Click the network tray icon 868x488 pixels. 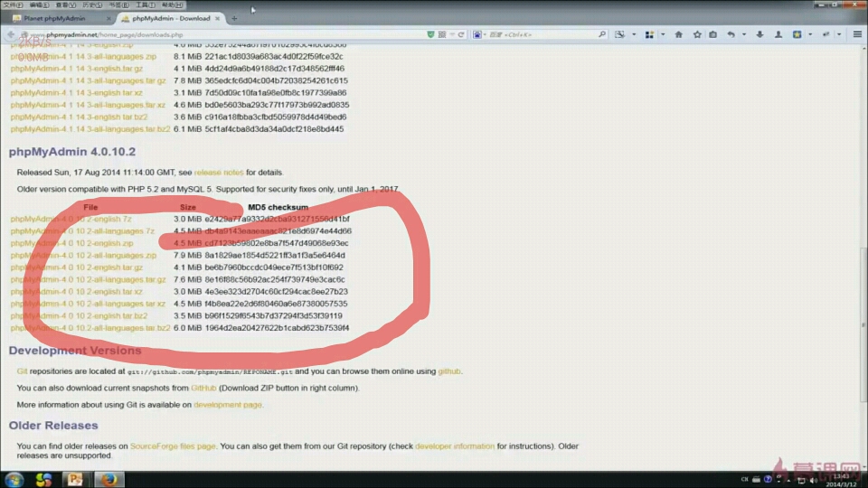click(x=801, y=480)
